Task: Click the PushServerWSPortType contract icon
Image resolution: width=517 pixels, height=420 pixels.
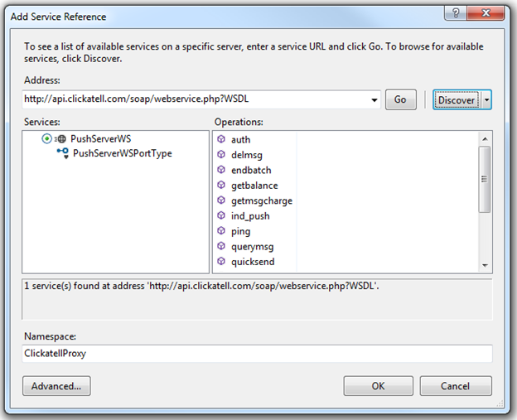Action: [62, 153]
